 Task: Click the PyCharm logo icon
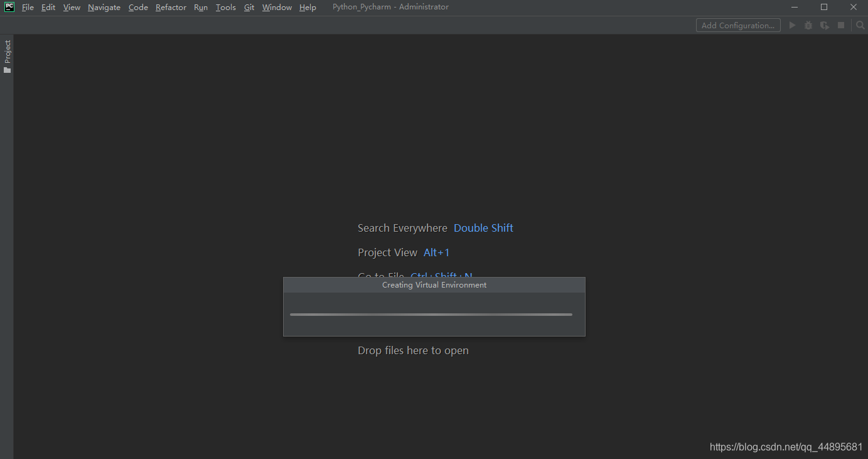(9, 7)
